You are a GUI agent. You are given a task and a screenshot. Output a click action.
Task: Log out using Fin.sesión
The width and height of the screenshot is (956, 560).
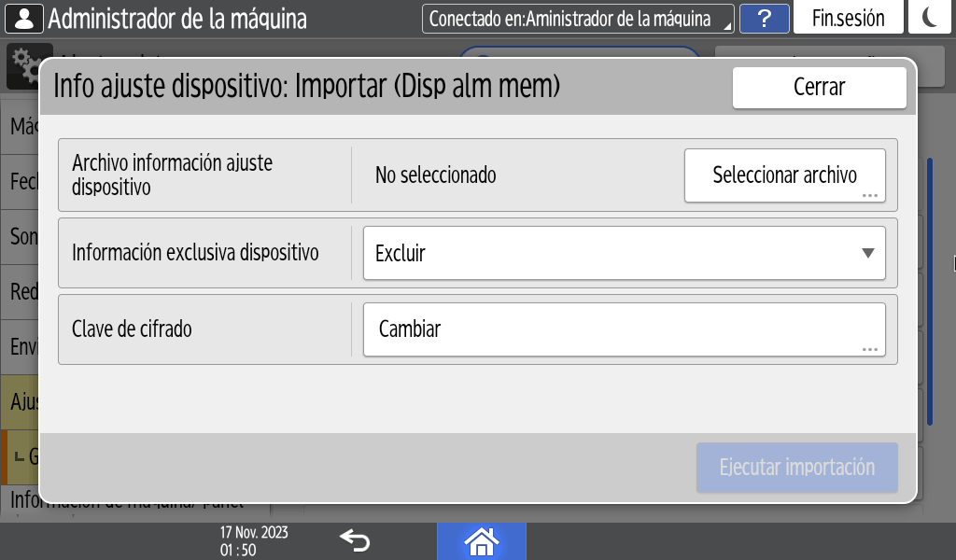tap(848, 19)
